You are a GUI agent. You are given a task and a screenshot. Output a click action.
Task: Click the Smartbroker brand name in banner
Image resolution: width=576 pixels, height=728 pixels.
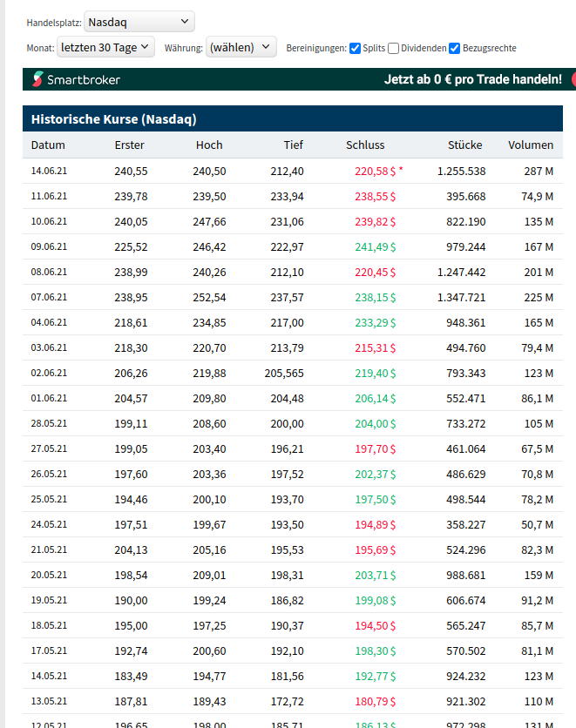click(x=84, y=80)
